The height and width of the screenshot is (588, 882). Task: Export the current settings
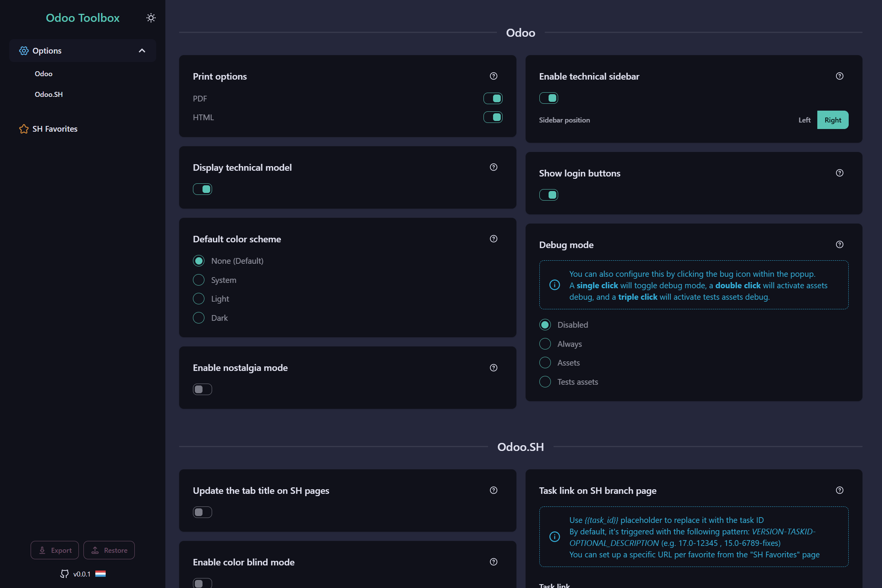tap(54, 550)
